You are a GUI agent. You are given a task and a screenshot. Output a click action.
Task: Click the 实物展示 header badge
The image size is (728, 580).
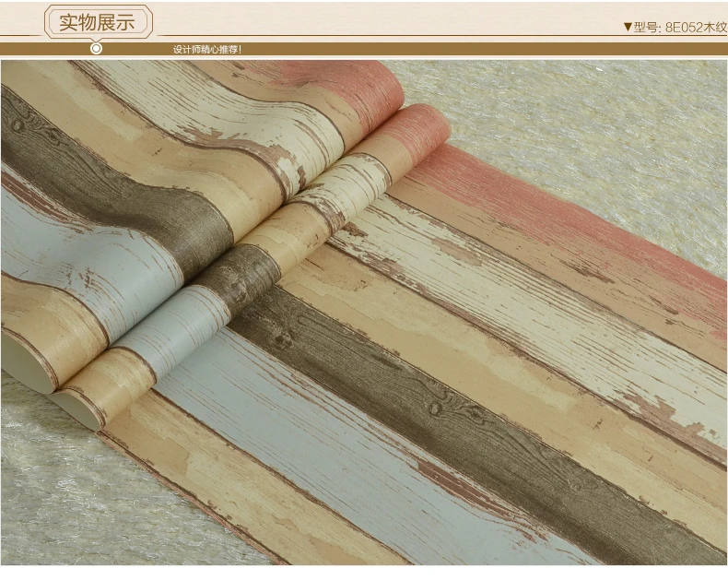[98, 22]
